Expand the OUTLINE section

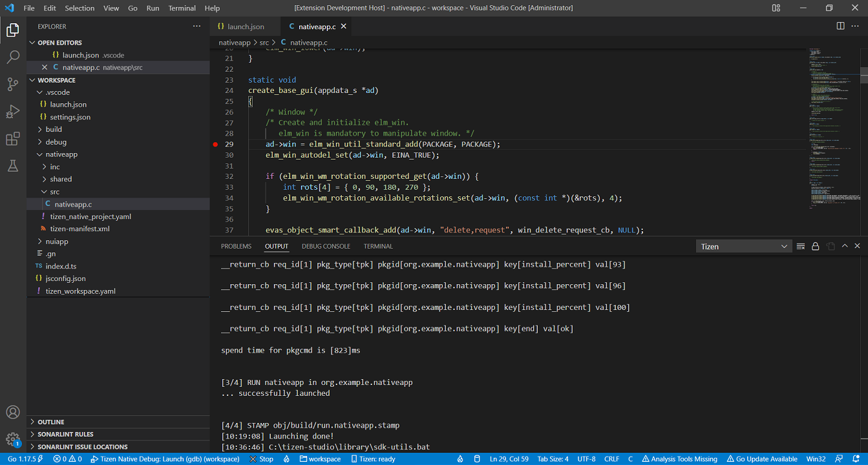point(51,422)
